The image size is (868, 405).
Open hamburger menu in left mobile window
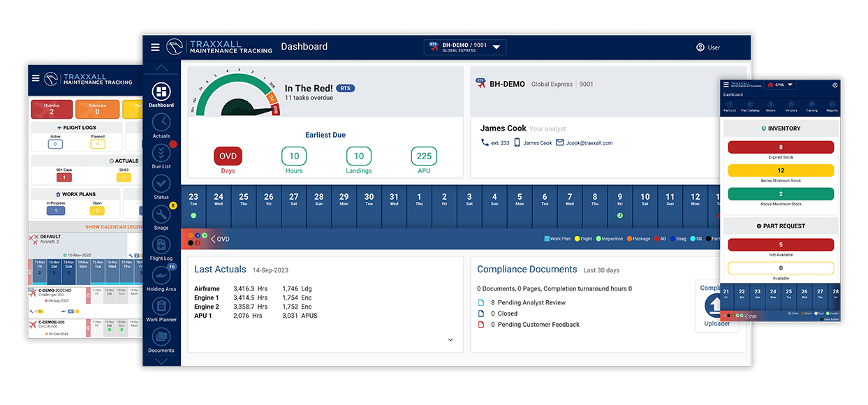click(35, 78)
